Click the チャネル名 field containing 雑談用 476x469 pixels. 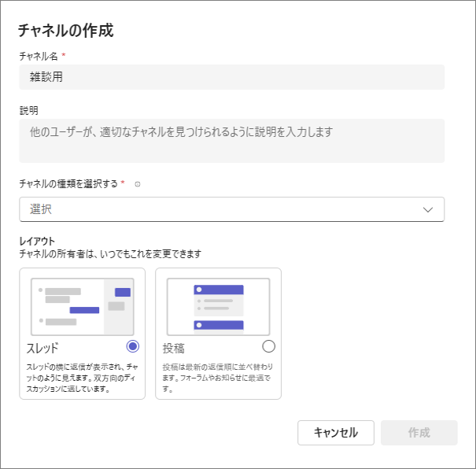tap(231, 77)
